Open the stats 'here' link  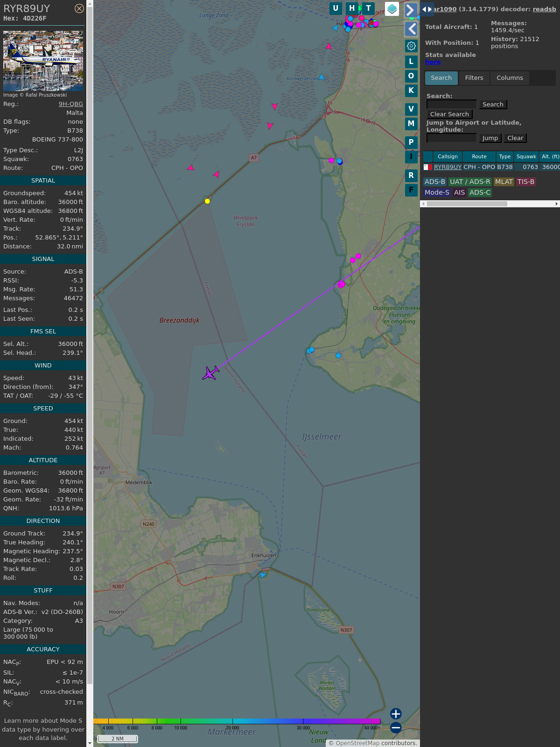[433, 62]
